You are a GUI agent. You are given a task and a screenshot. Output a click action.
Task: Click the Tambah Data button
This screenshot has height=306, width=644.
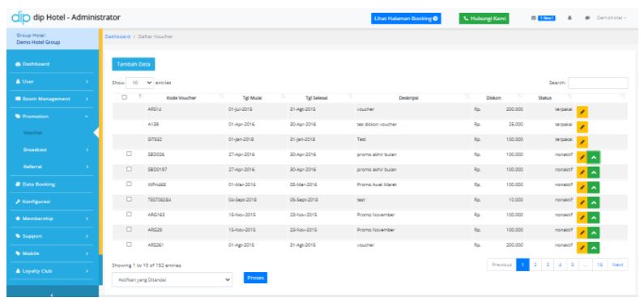click(134, 64)
